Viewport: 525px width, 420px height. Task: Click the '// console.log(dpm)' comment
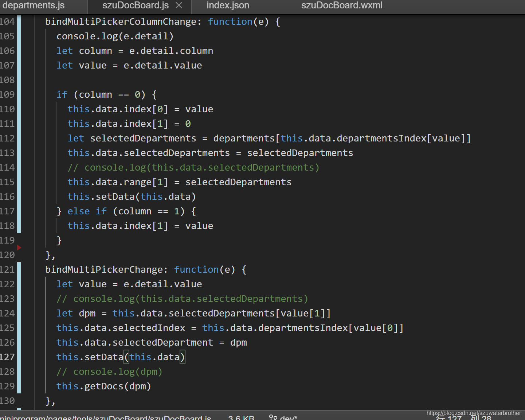pos(109,372)
